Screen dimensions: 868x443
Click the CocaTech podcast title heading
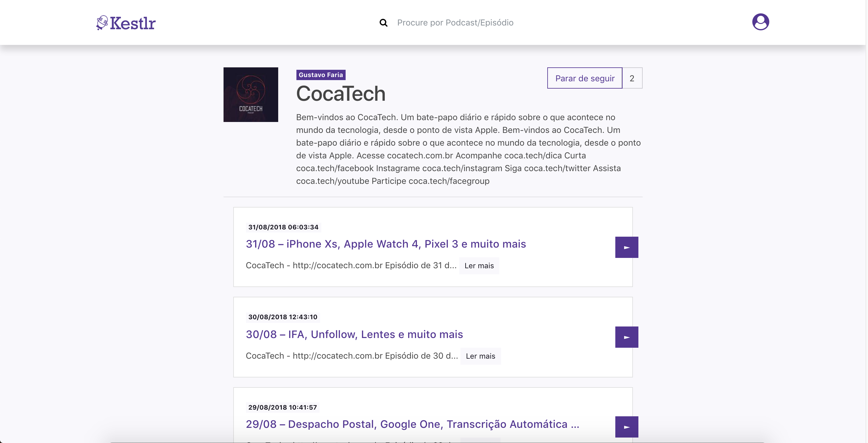click(x=341, y=93)
